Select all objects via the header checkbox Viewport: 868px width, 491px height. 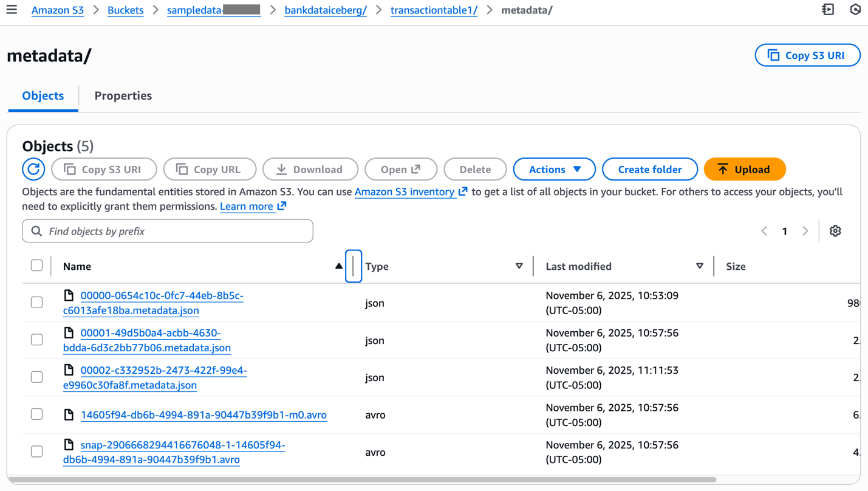pyautogui.click(x=36, y=265)
